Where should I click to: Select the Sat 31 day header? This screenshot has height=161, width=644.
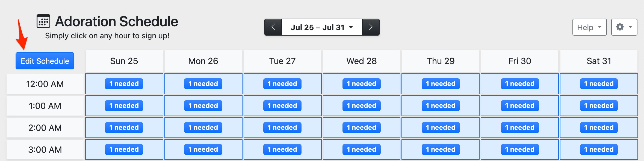(x=599, y=61)
